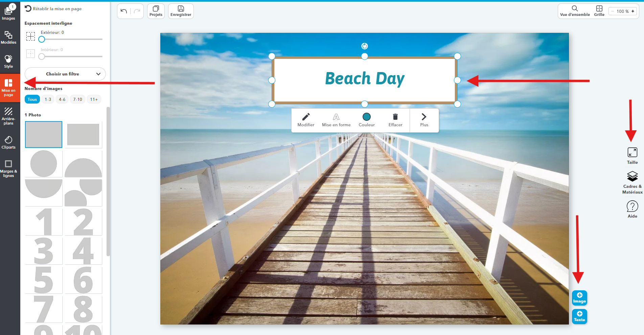Open the Projets button
The height and width of the screenshot is (335, 644).
156,11
